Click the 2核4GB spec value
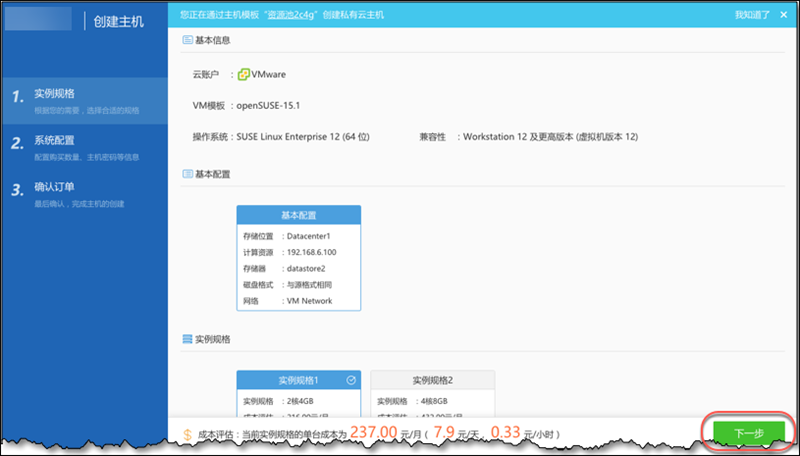 (x=300, y=401)
